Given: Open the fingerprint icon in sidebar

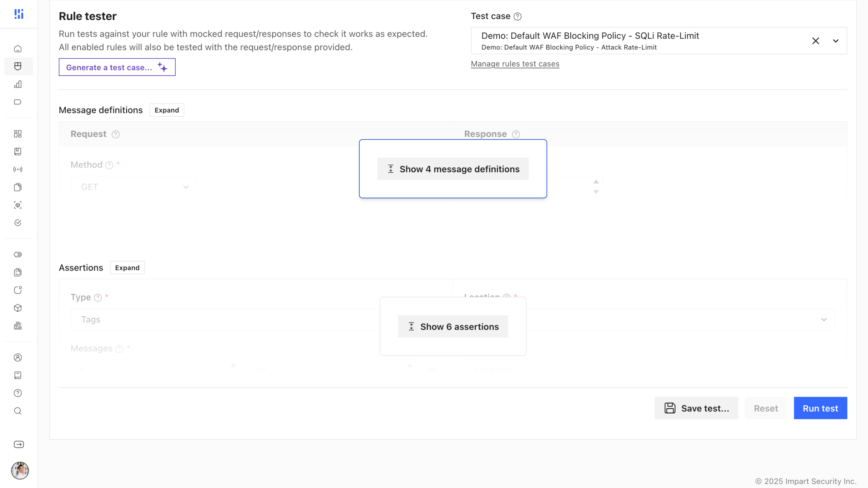Looking at the screenshot, I should [18, 326].
